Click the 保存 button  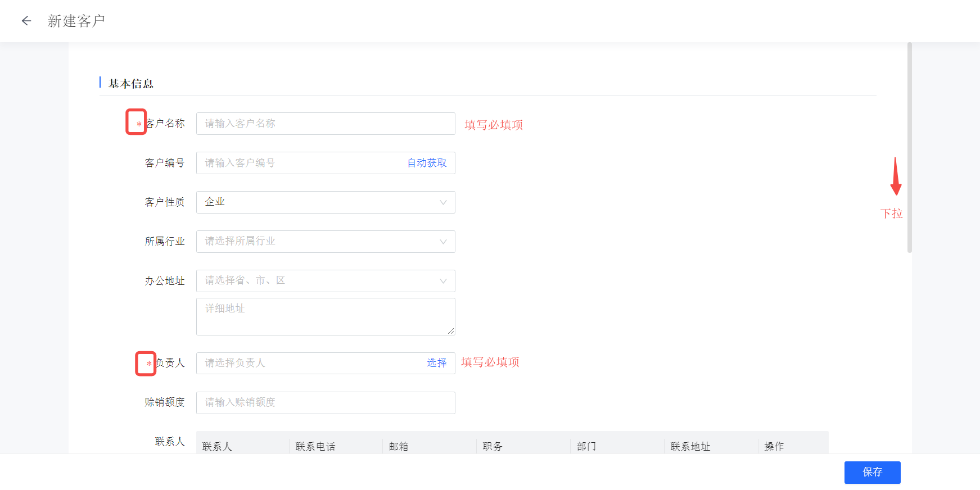click(x=872, y=473)
